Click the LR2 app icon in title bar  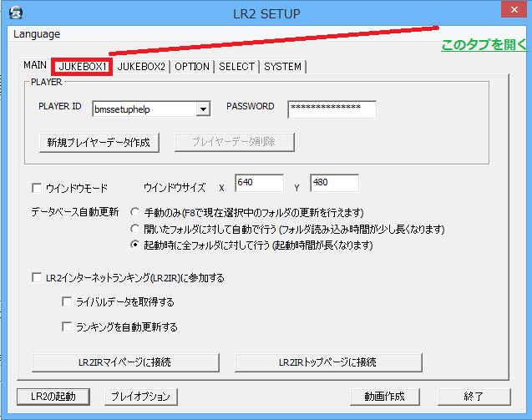click(x=16, y=13)
